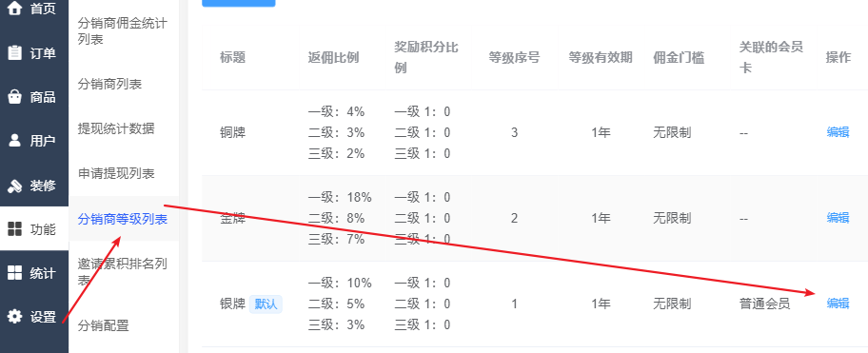Click level number 2 in 金牌 row
Viewport: 868px width, 353px height.
[514, 219]
